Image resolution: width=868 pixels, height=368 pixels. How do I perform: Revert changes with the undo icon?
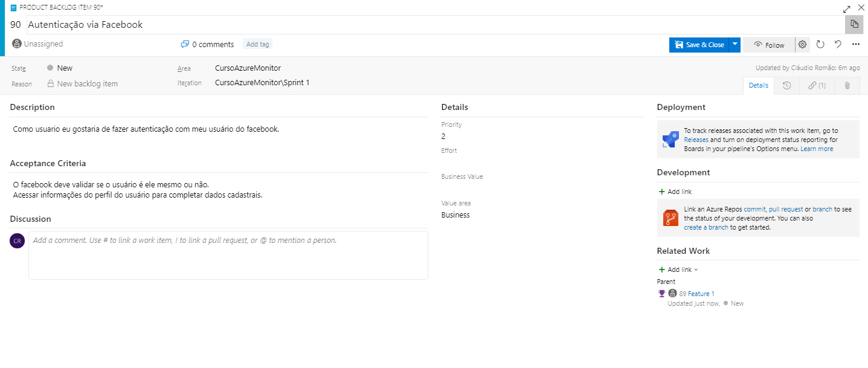point(838,45)
